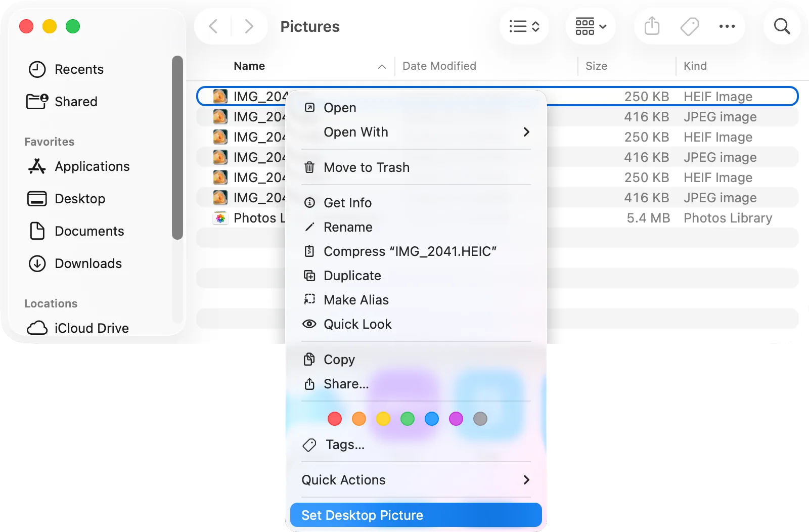Choose Set Desktop Picture

point(416,515)
